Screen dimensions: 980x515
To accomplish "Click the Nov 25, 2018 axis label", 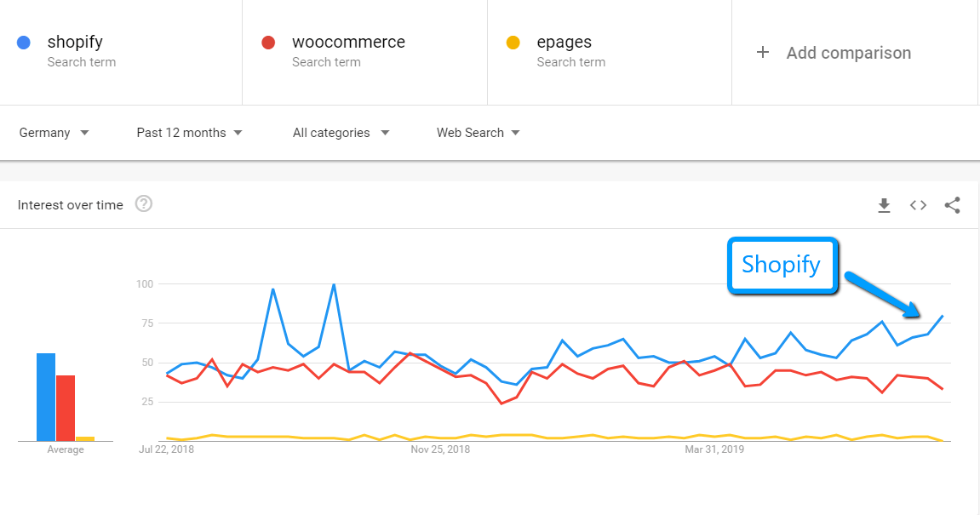I will [x=440, y=449].
